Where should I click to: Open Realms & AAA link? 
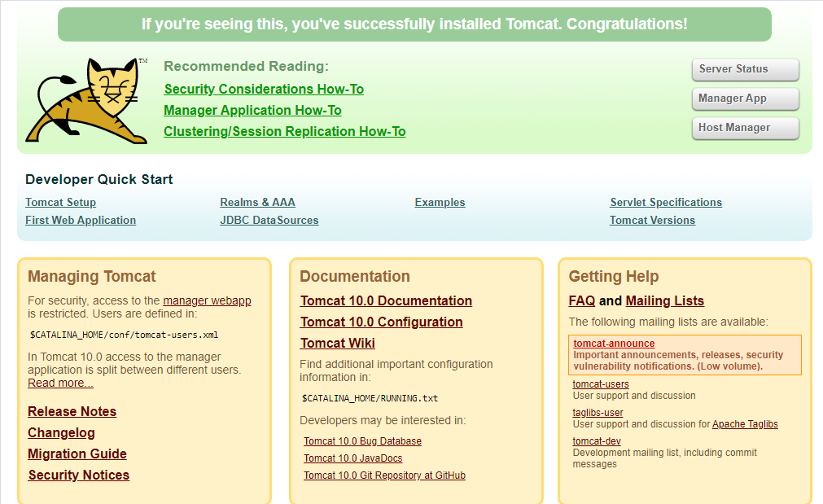[x=258, y=202]
